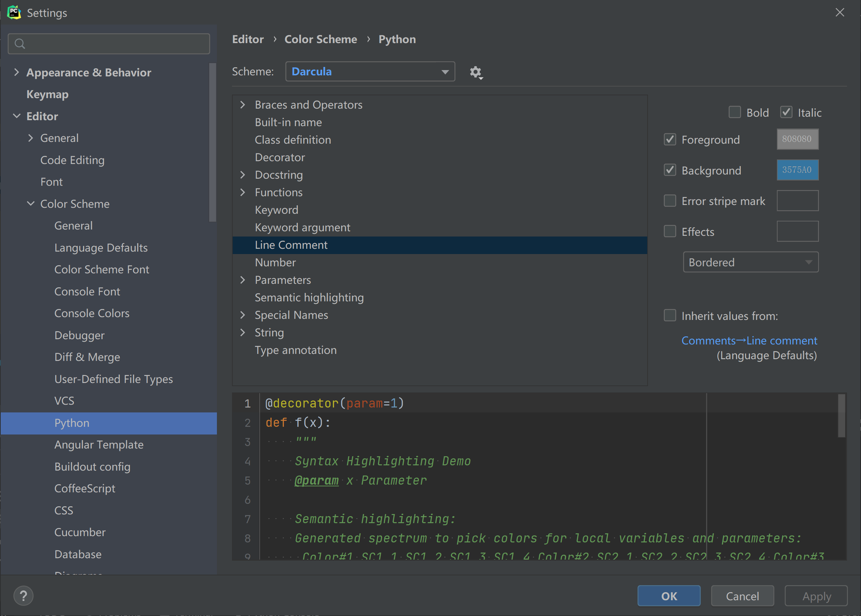Collapse the Editor section

point(16,116)
